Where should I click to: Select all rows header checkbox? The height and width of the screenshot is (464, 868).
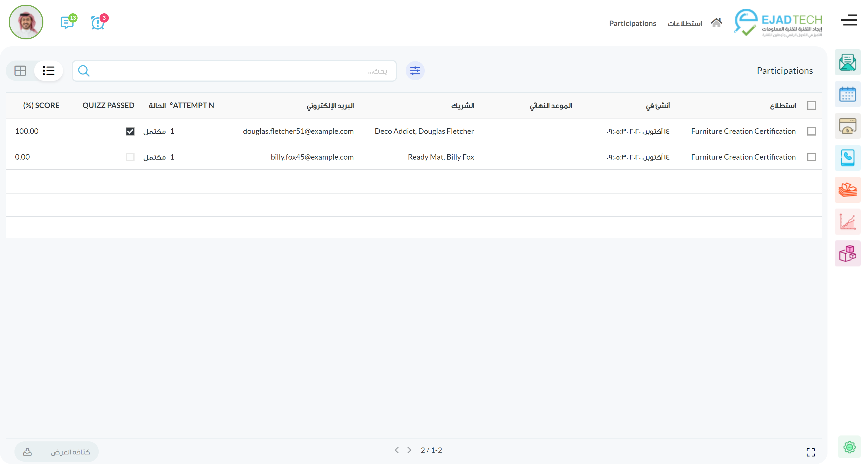click(x=811, y=105)
